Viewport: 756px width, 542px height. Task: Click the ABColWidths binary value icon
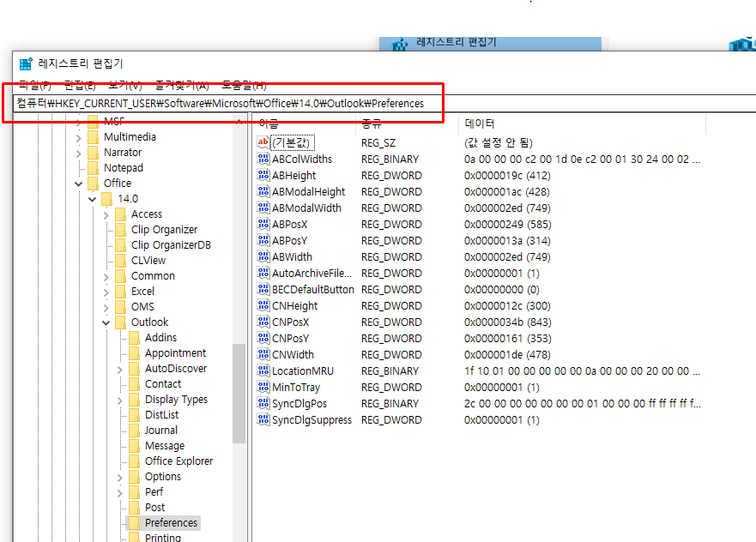(x=263, y=159)
